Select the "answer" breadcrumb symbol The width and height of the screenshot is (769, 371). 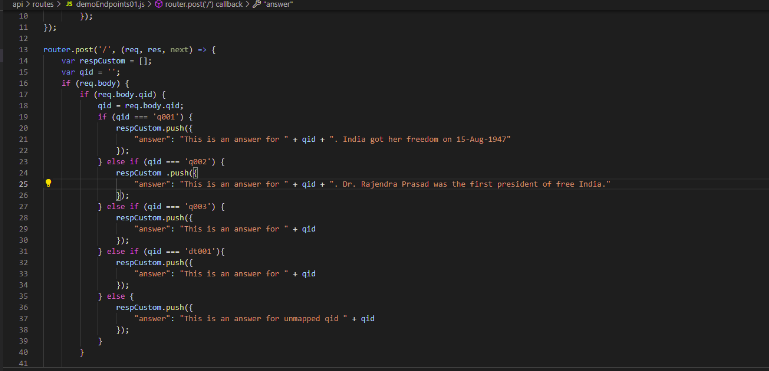point(279,4)
